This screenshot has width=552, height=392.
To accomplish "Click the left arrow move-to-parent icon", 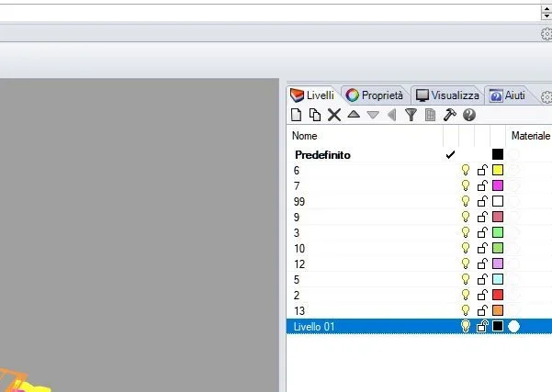I will click(x=391, y=115).
